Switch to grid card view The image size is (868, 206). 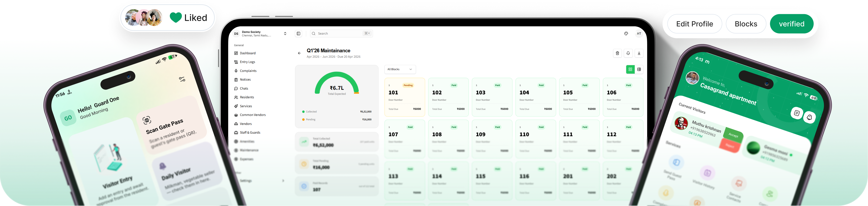(630, 69)
